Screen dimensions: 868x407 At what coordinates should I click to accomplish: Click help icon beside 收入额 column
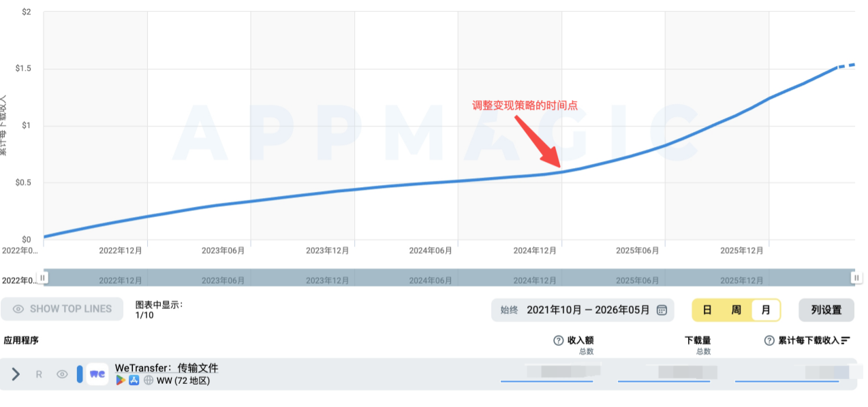[x=559, y=340]
